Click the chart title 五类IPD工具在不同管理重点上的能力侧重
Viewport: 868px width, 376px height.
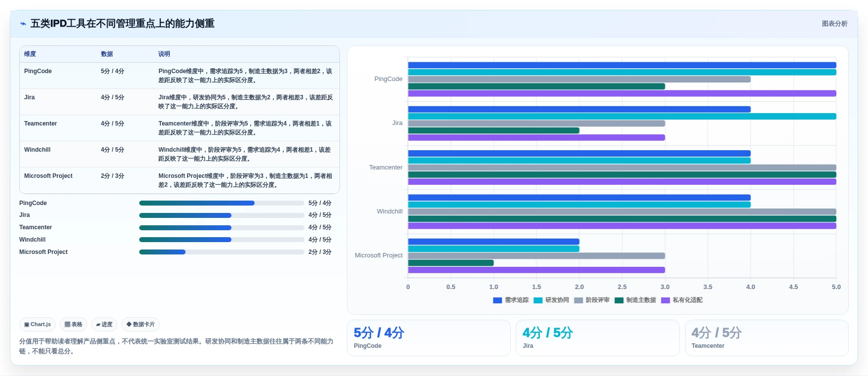click(x=122, y=24)
